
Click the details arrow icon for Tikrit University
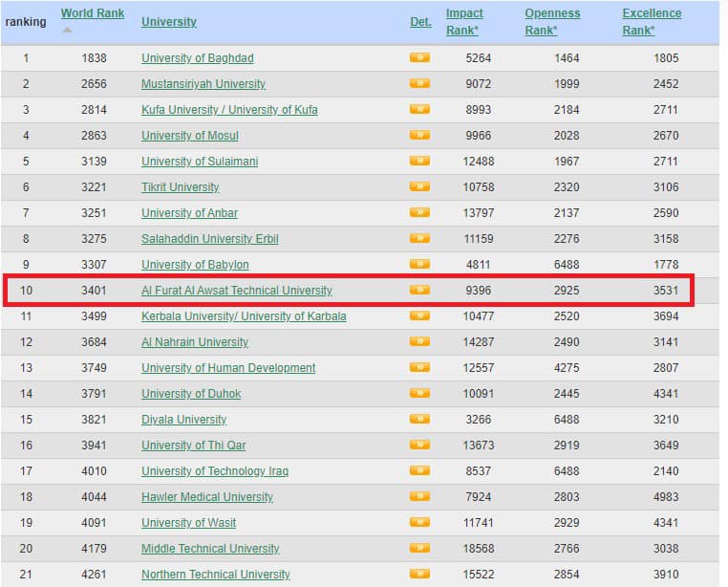pyautogui.click(x=419, y=187)
